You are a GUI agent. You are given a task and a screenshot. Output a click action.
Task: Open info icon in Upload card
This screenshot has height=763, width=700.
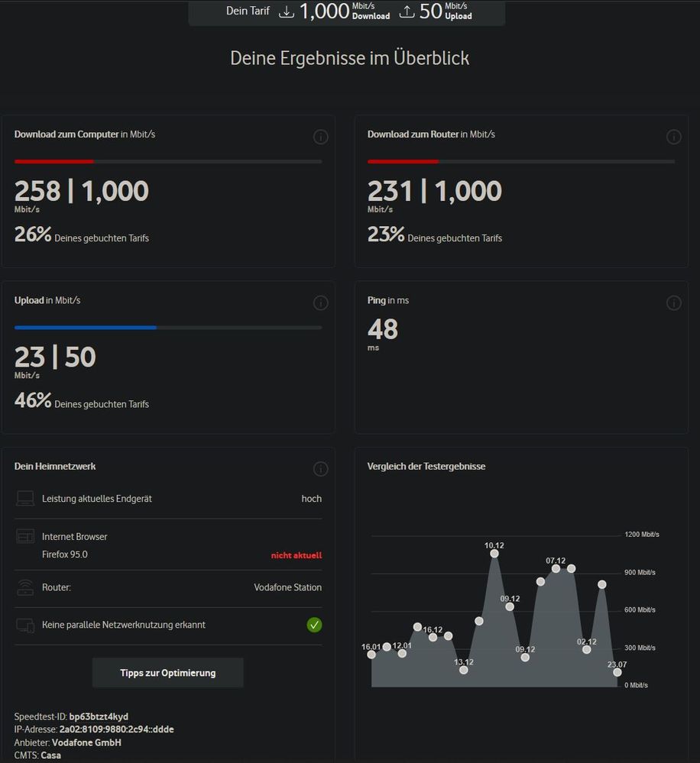[x=320, y=302]
